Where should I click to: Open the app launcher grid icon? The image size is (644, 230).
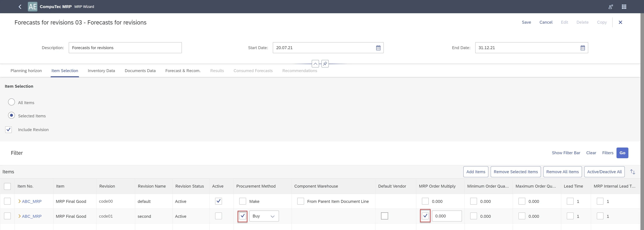(624, 7)
